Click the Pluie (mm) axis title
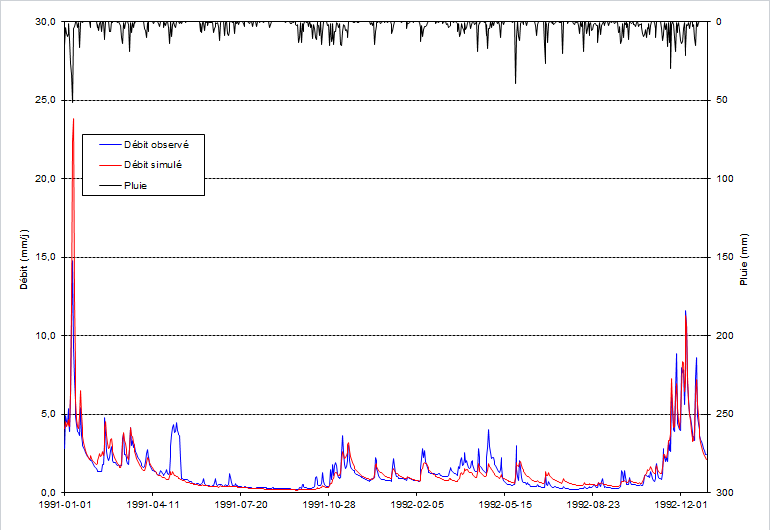The image size is (770, 530). [744, 259]
